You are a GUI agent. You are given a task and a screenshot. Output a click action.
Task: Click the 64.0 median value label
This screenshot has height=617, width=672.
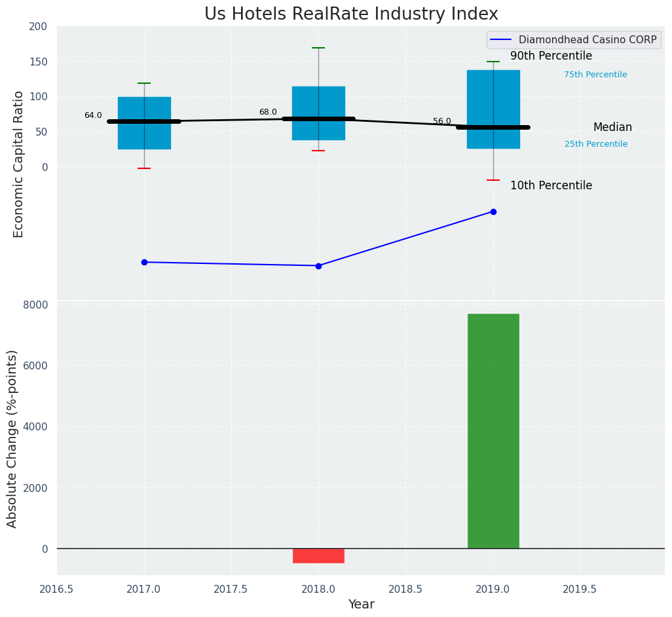[93, 115]
